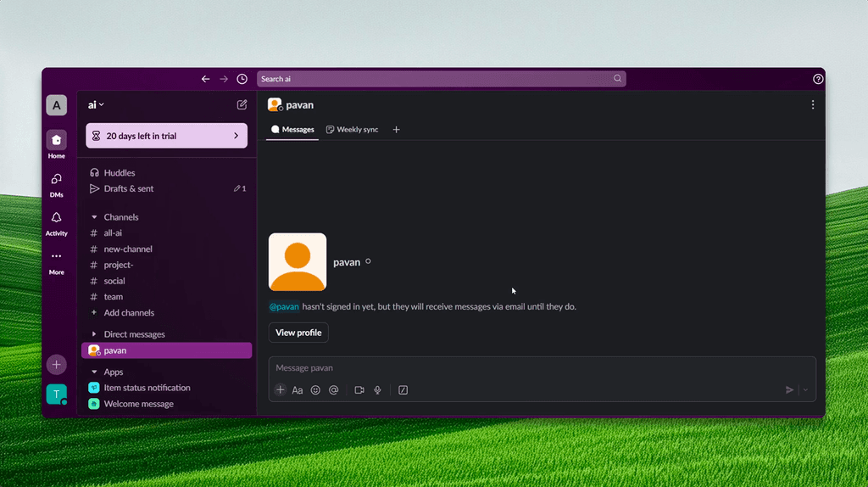Screen dimensions: 868x487
Task: Open the 'ai' workspace dropdown
Action: (x=96, y=104)
